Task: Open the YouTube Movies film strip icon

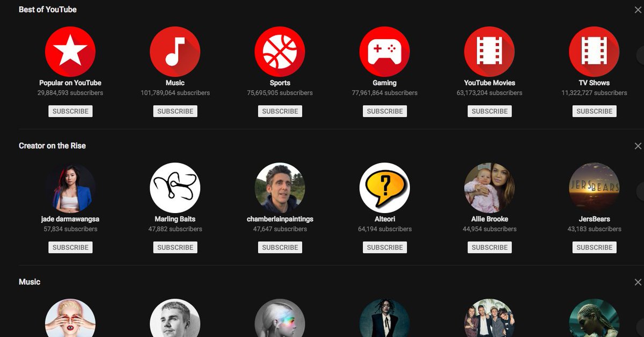Action: [489, 52]
